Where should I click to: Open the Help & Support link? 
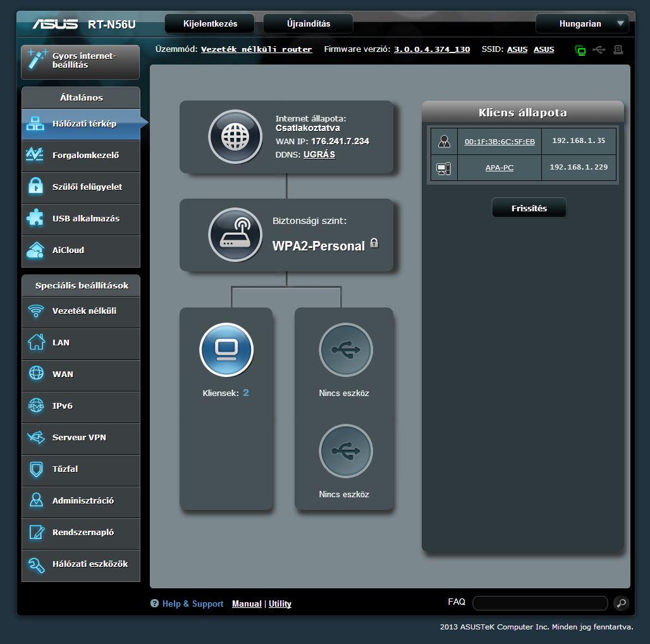[193, 604]
